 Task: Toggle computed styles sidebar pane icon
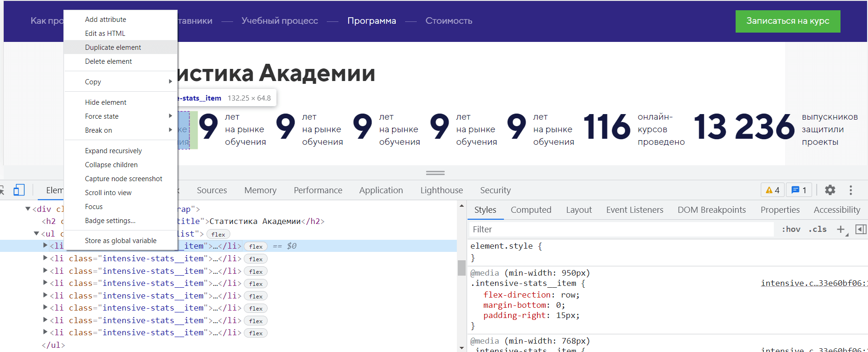861,229
